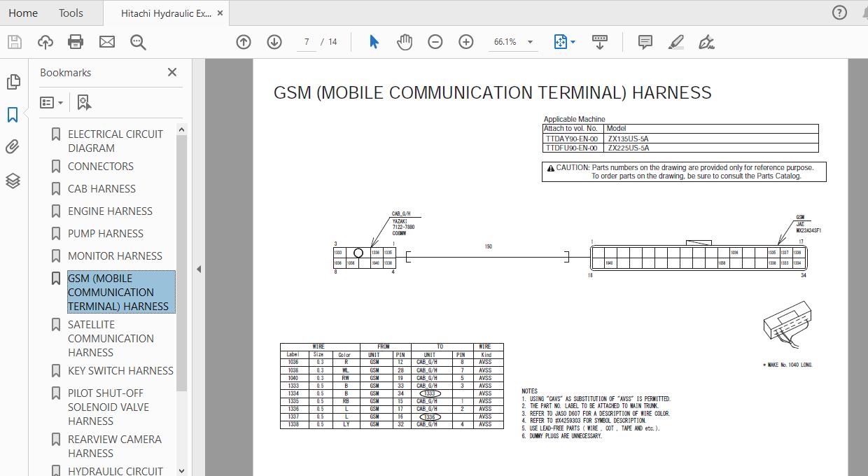Open the find text search tool
The width and height of the screenshot is (868, 476).
[x=138, y=42]
